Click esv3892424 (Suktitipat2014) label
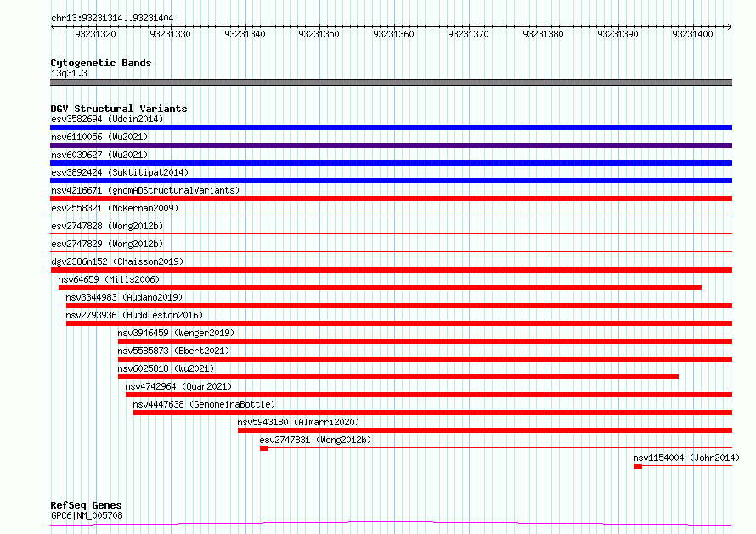The width and height of the screenshot is (756, 534). point(120,172)
